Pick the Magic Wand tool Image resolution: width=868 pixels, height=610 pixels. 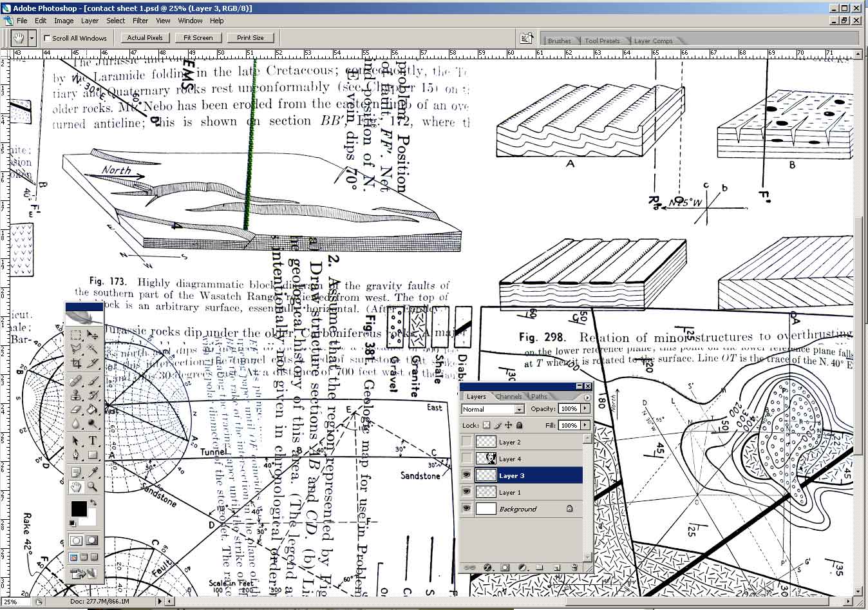click(93, 349)
